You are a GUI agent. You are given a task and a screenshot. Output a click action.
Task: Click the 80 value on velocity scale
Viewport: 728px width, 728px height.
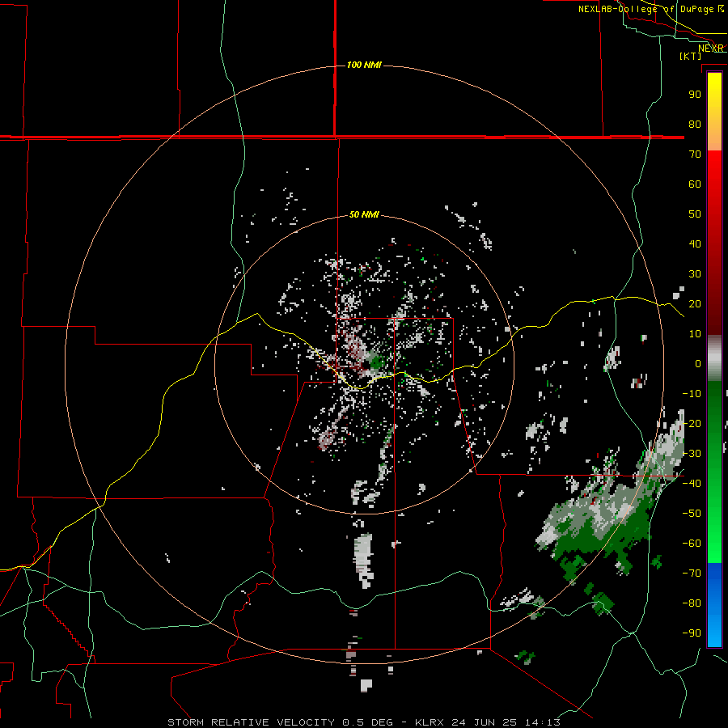(695, 124)
